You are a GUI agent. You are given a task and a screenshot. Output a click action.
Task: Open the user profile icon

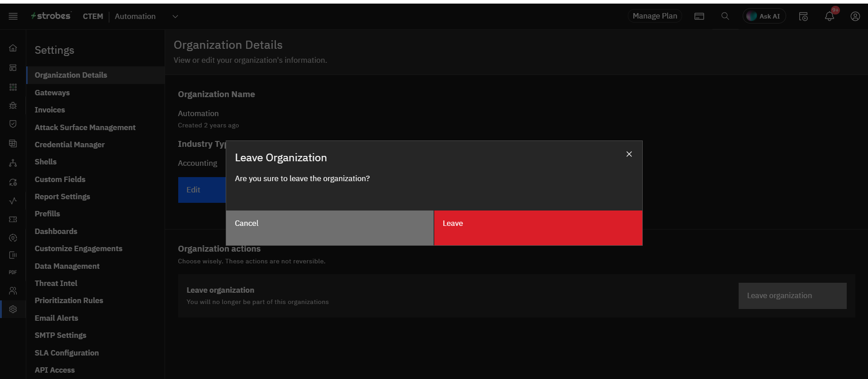point(855,16)
